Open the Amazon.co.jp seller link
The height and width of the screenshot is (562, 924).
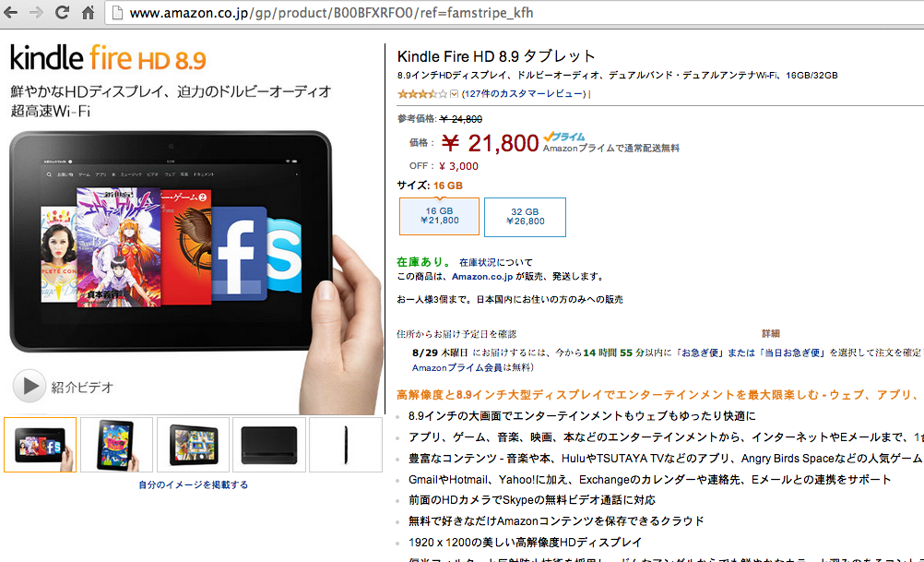(482, 277)
